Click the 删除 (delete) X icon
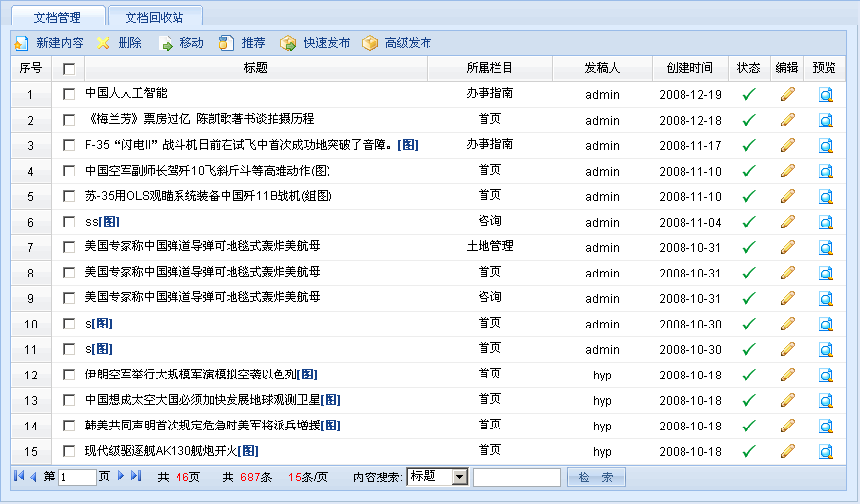860x504 pixels. (x=103, y=43)
